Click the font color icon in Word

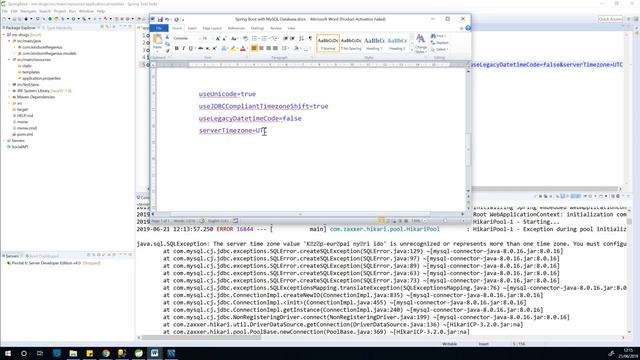(242, 49)
